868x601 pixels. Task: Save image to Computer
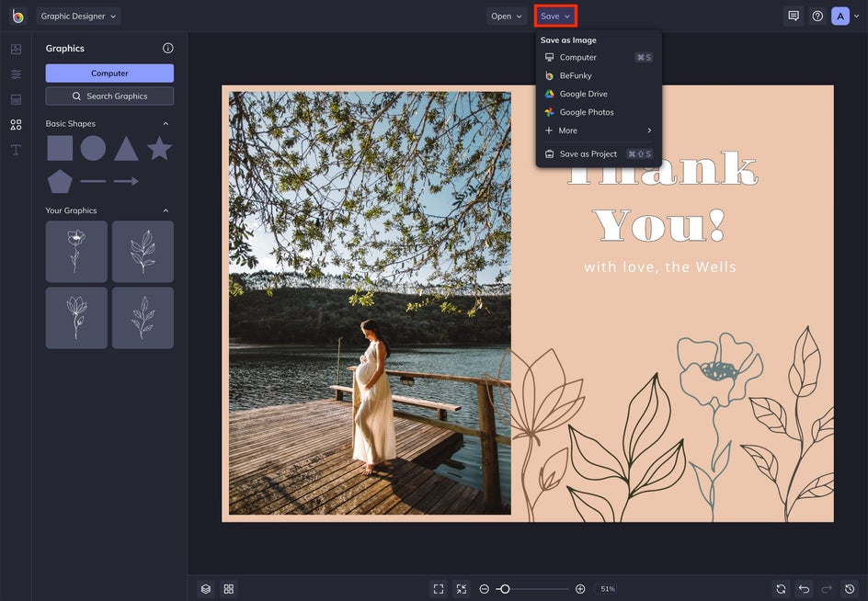pos(599,57)
